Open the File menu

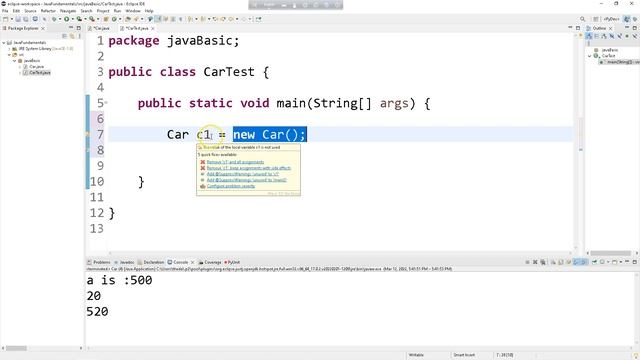pyautogui.click(x=5, y=11)
